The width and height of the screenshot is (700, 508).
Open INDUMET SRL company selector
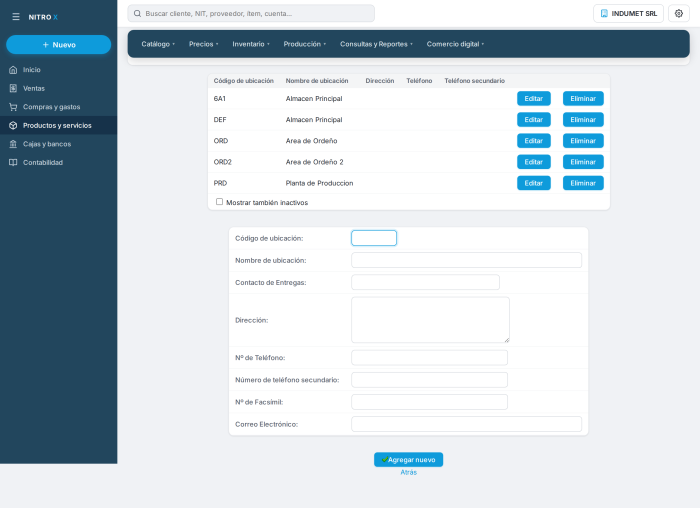pos(628,13)
